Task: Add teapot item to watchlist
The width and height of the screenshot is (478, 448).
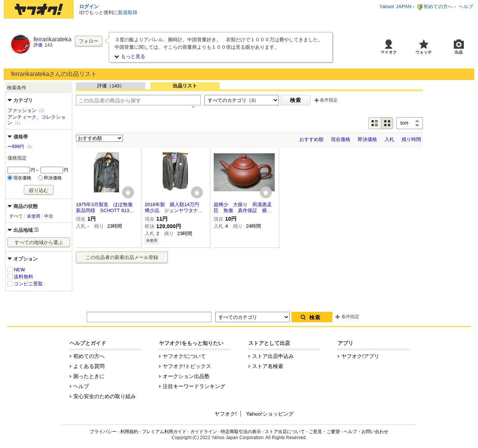Action: (266, 192)
